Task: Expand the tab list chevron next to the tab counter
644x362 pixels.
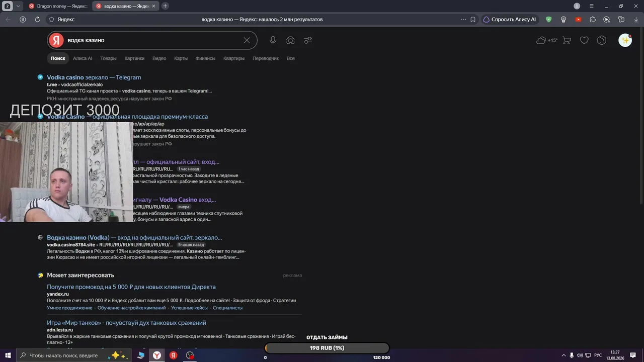Action: coord(19,6)
